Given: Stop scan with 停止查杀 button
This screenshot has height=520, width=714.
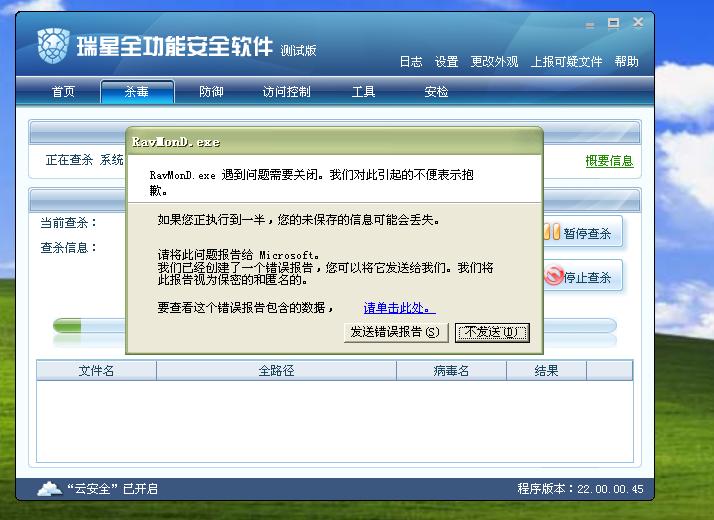Looking at the screenshot, I should click(x=583, y=276).
